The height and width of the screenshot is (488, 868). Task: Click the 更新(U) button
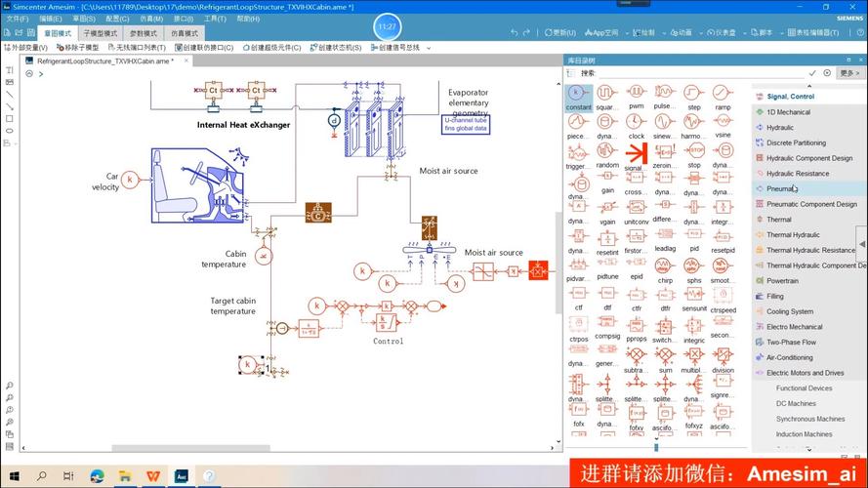point(560,32)
